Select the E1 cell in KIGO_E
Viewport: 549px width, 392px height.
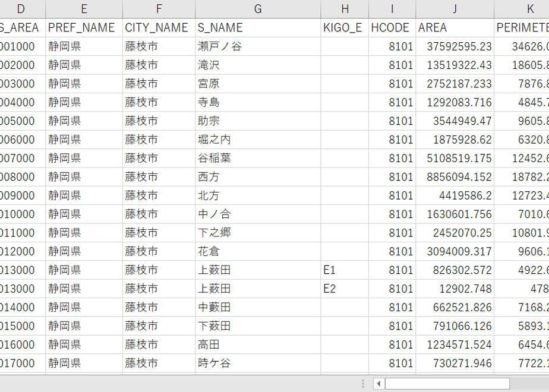point(345,270)
